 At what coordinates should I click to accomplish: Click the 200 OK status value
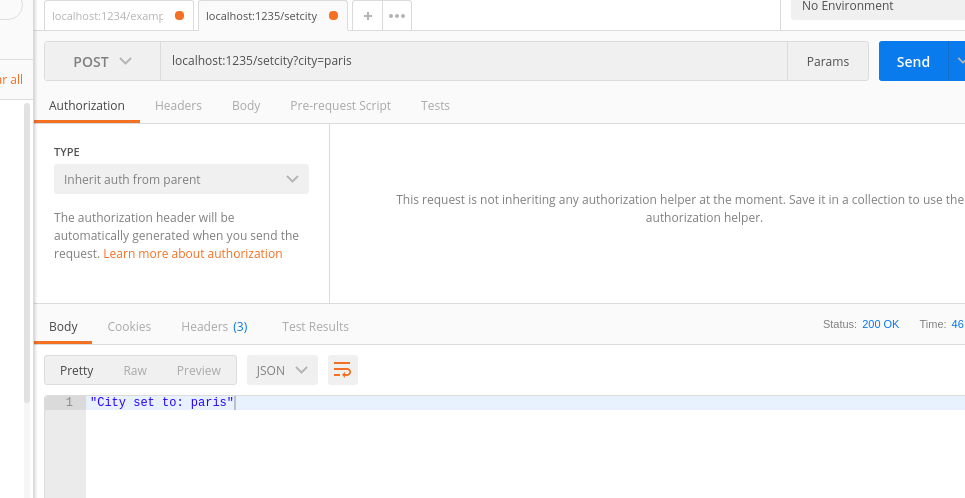click(x=881, y=324)
